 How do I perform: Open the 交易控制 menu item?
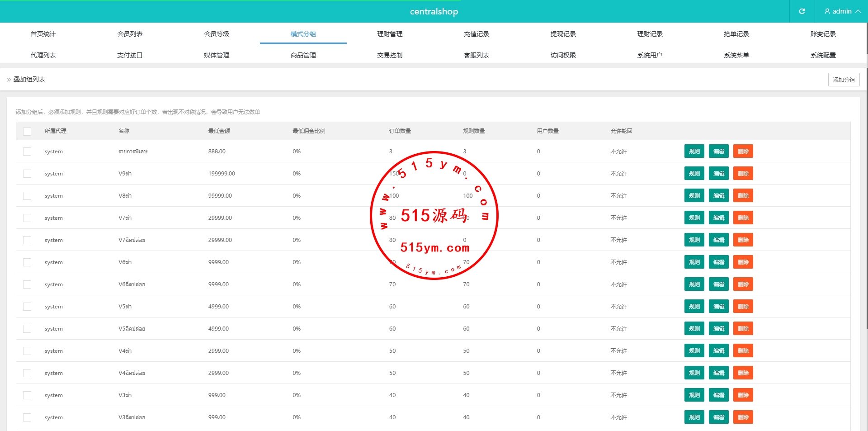point(390,55)
